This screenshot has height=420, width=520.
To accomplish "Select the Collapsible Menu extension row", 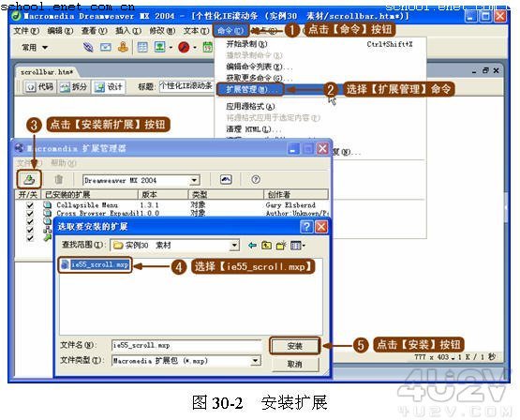I will click(172, 205).
